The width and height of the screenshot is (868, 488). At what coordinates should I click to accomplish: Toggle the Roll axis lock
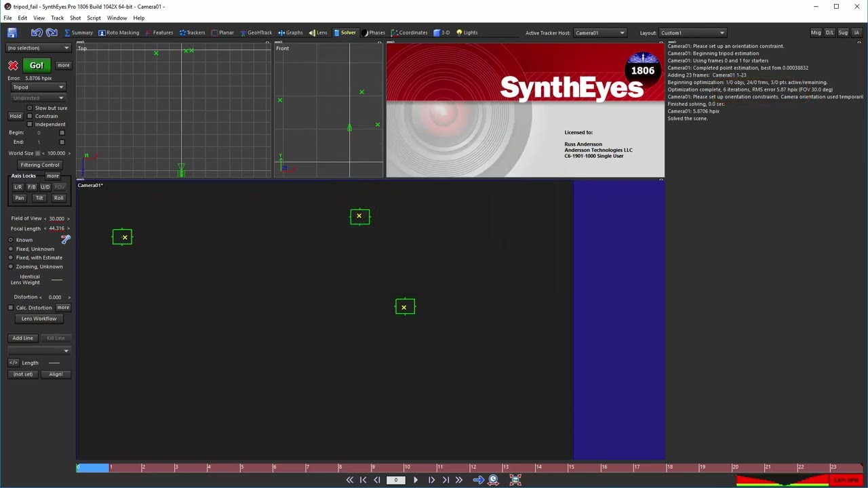click(59, 198)
